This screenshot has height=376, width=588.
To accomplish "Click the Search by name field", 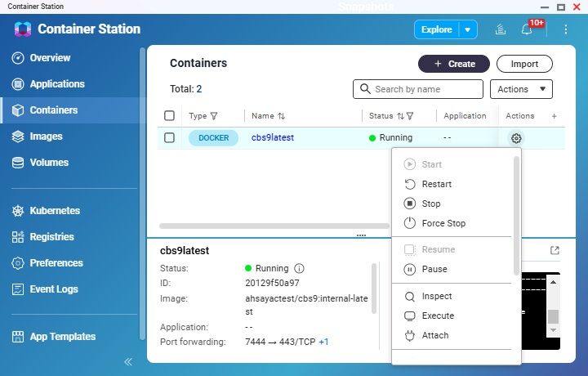I will click(x=418, y=89).
